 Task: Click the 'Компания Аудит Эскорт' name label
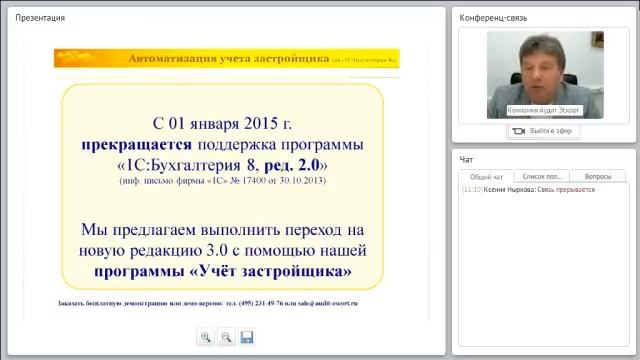coord(544,110)
